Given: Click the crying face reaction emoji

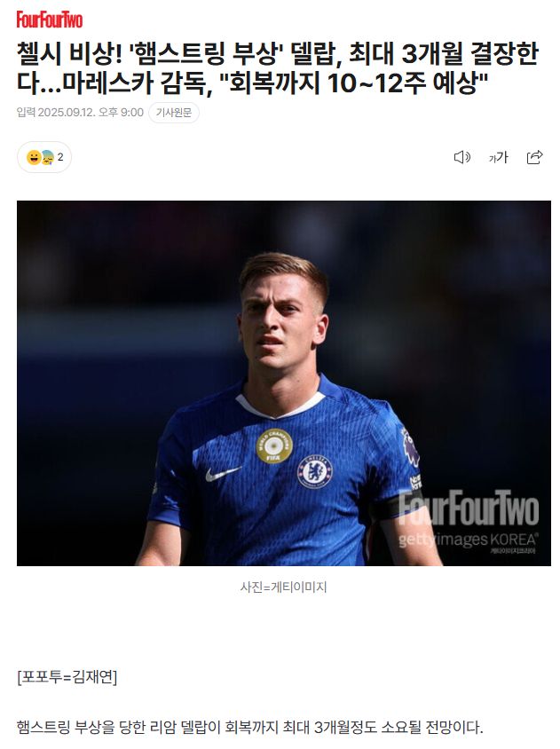Looking at the screenshot, I should pos(47,157).
